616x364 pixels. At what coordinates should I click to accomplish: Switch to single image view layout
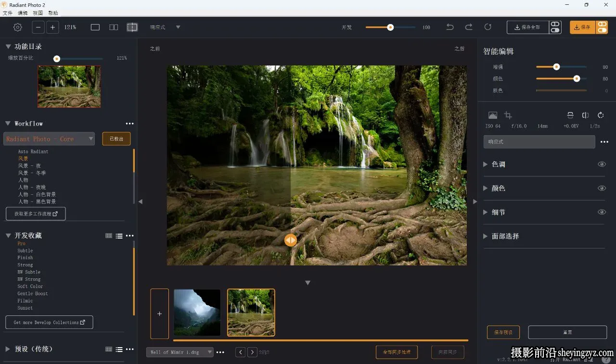click(x=95, y=27)
